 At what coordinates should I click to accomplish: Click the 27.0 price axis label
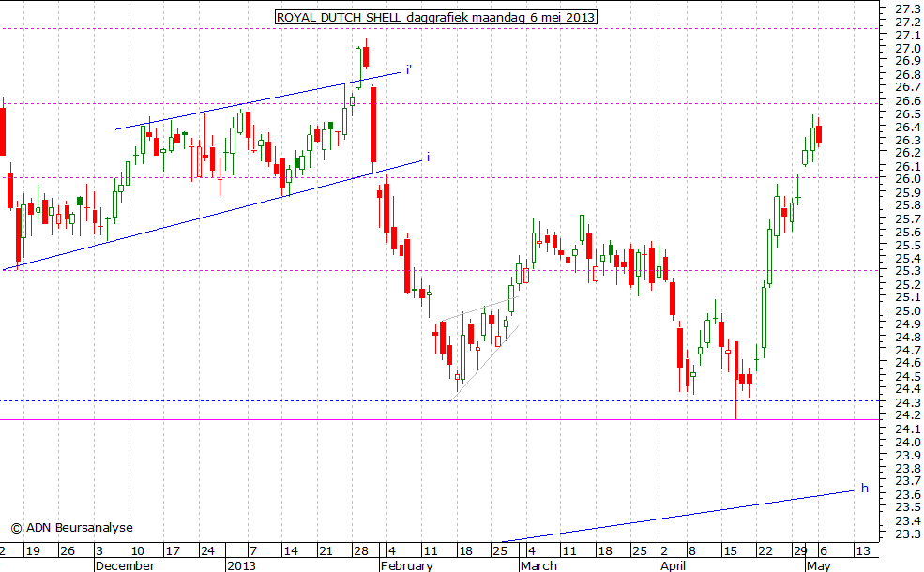[907, 49]
